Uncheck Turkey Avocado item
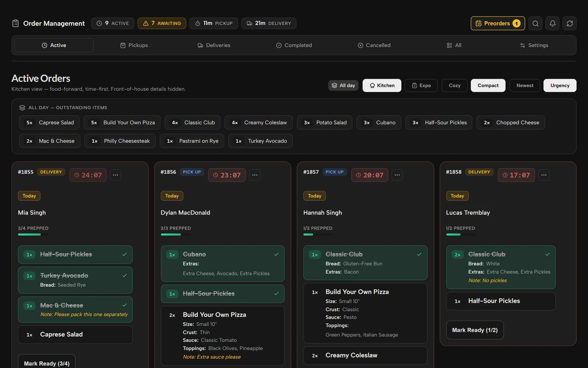The width and height of the screenshot is (588, 368). [x=75, y=280]
